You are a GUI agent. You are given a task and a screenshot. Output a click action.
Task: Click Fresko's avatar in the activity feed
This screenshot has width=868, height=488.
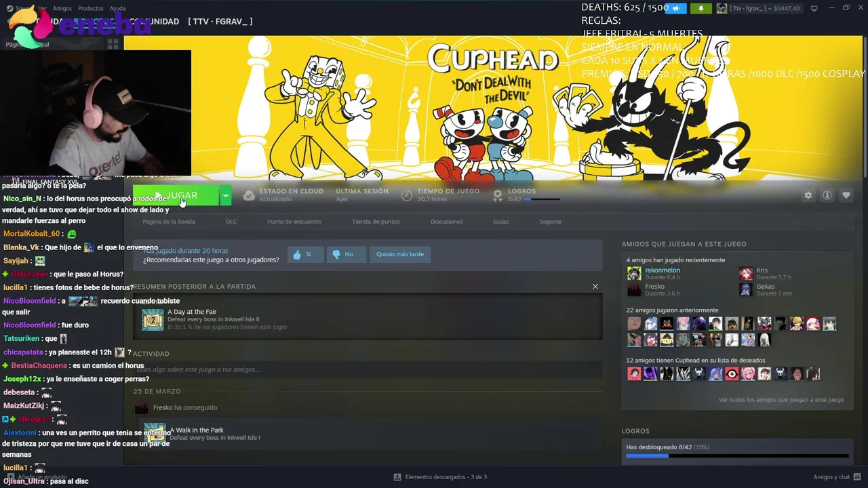[141, 407]
